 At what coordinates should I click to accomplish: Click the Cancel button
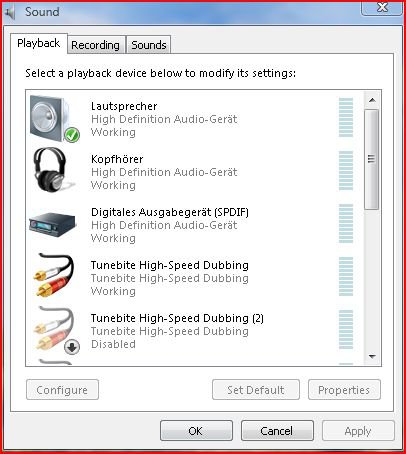[277, 431]
